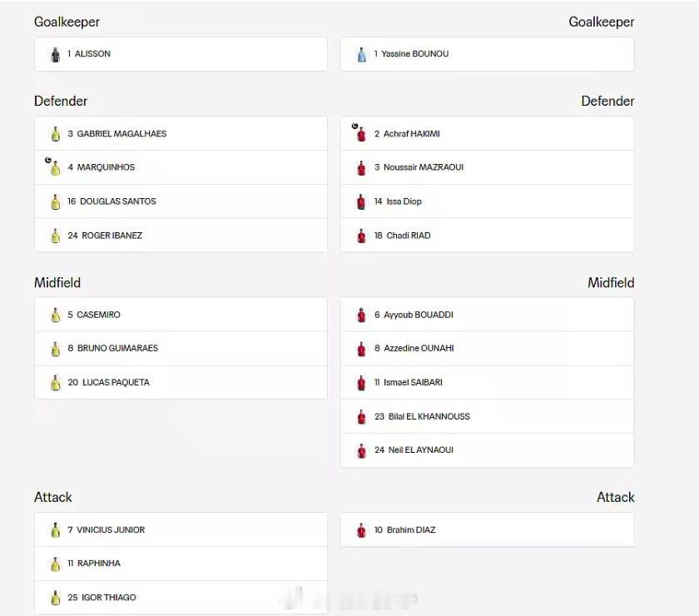Select the Bruno Guimaraes player row
Viewport: 699px width, 616px height.
[x=181, y=348]
